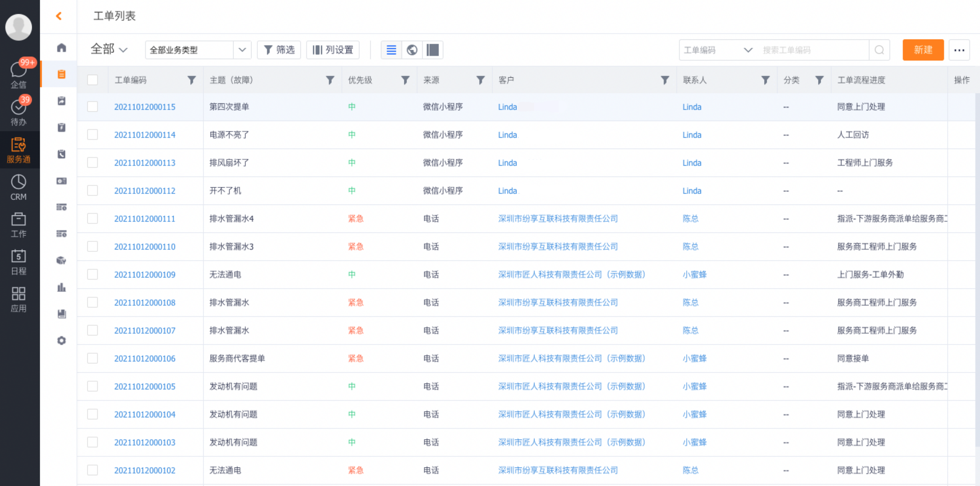Open the floppy disk submenu icon

[x=61, y=314]
